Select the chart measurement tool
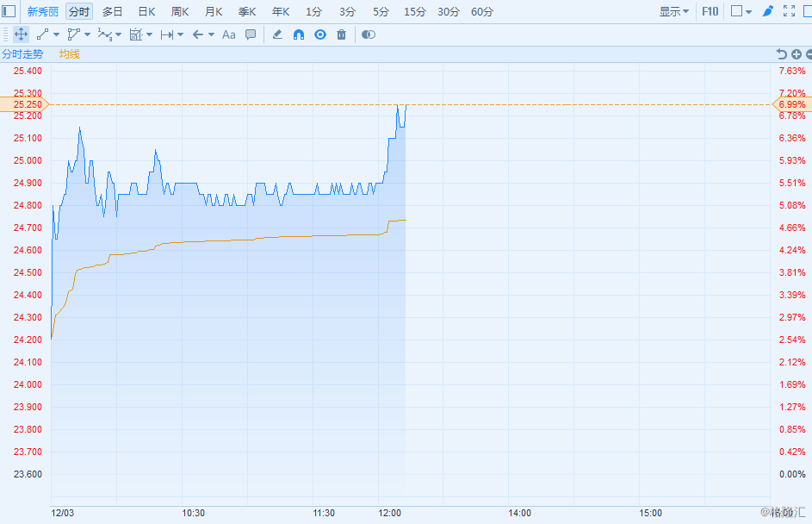 coord(136,34)
